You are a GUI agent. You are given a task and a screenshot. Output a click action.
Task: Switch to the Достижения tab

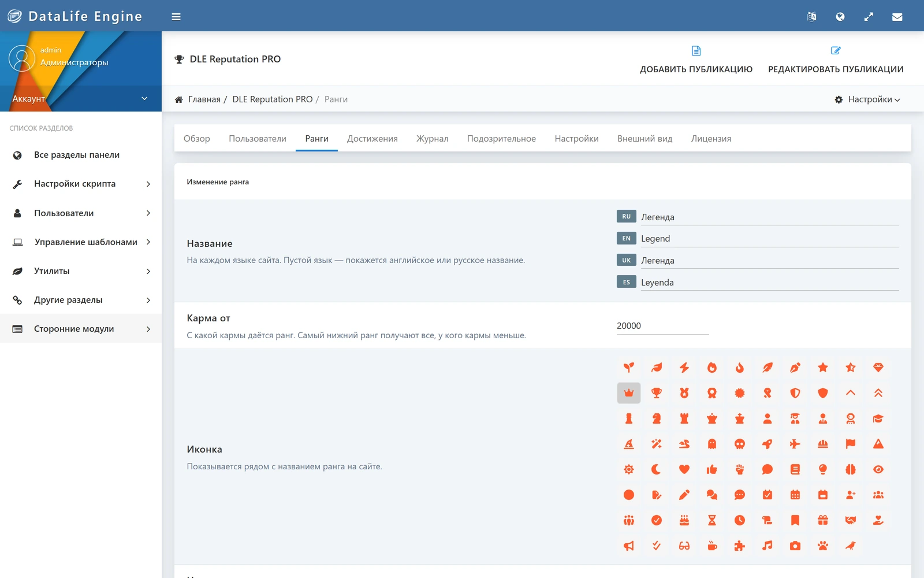[x=372, y=139]
